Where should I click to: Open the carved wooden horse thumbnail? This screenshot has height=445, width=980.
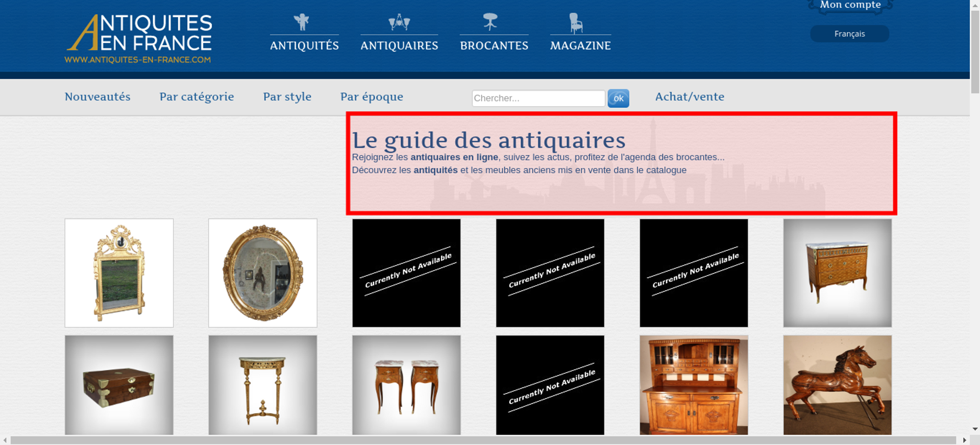[x=837, y=385]
